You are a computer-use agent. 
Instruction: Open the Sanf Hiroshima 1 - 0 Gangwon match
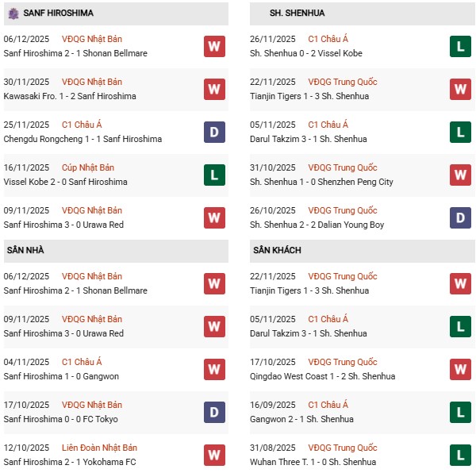click(x=61, y=376)
